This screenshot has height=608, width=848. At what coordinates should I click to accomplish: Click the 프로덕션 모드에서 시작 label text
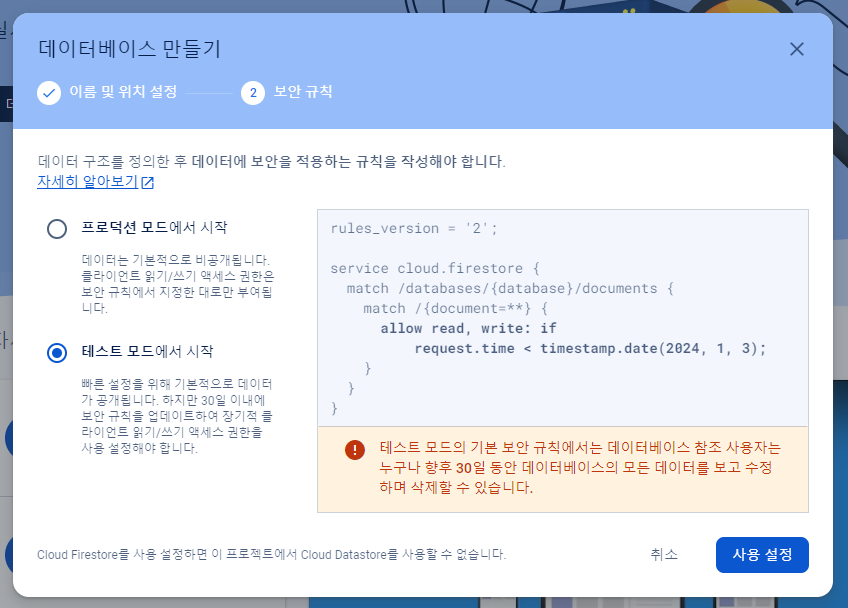coord(154,227)
